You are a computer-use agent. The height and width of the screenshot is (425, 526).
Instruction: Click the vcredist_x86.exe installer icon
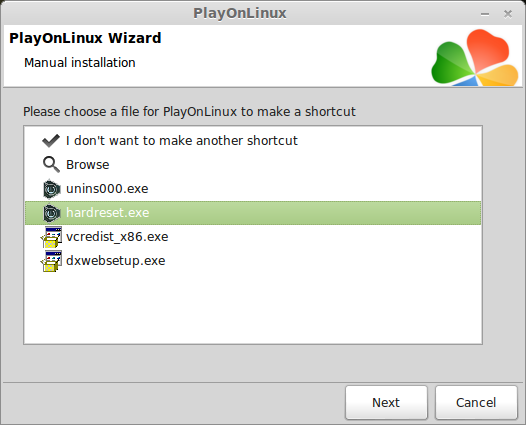pos(51,237)
